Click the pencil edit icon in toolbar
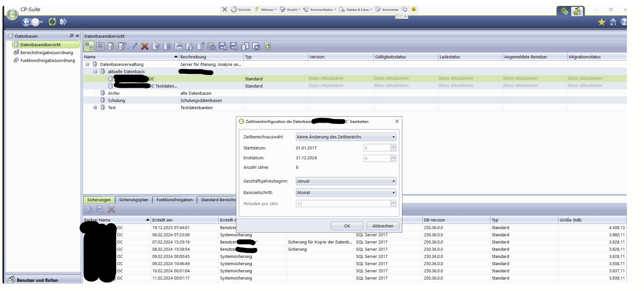Image resolution: width=644 pixels, height=291 pixels. click(134, 46)
